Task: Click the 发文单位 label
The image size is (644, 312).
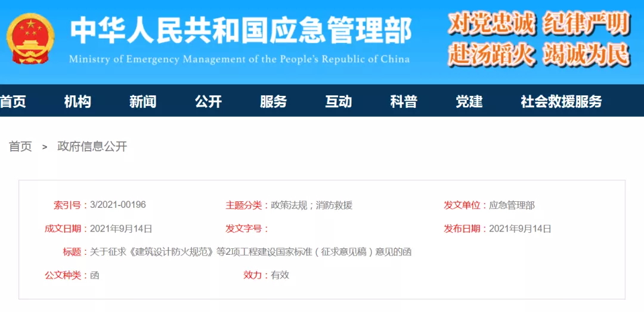Action: [465, 205]
